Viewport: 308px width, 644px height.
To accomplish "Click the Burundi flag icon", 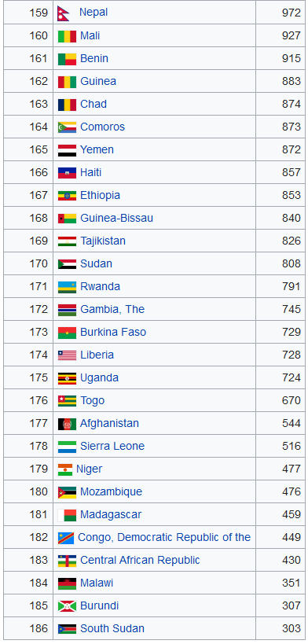I will [67, 606].
